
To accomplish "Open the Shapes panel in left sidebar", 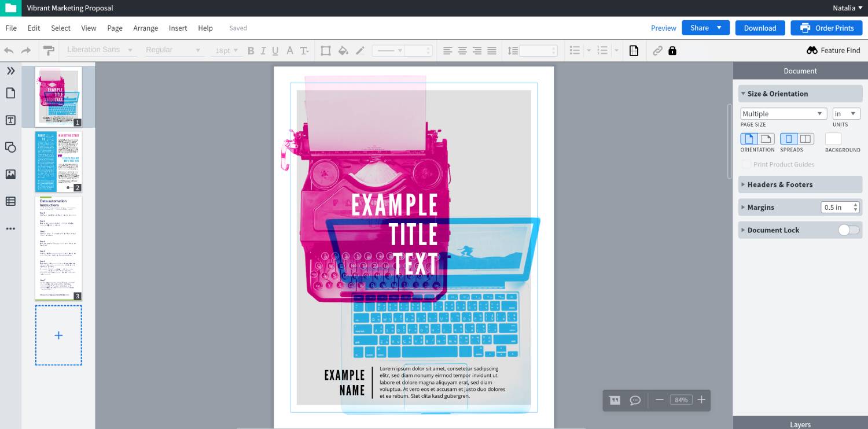I will point(10,147).
